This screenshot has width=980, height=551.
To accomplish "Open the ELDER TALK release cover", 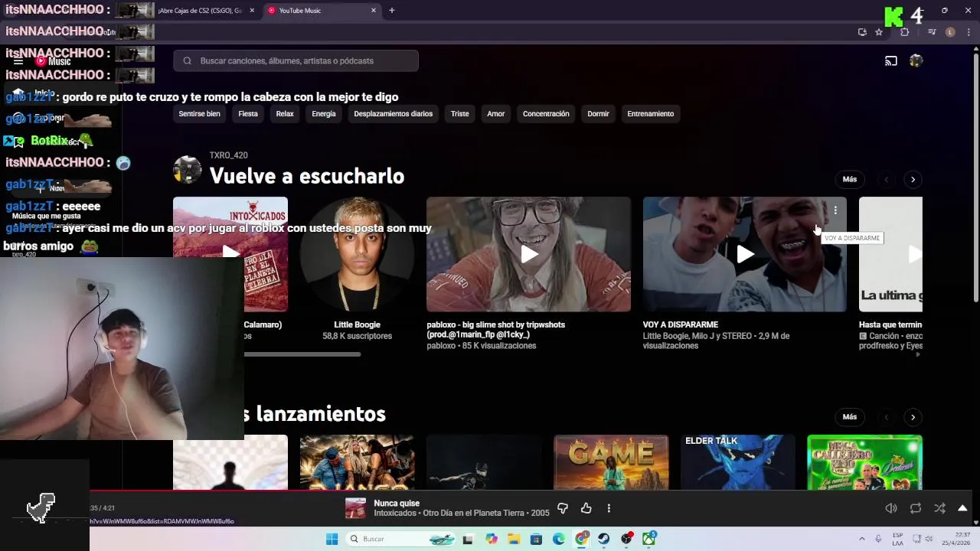I will 738,462.
